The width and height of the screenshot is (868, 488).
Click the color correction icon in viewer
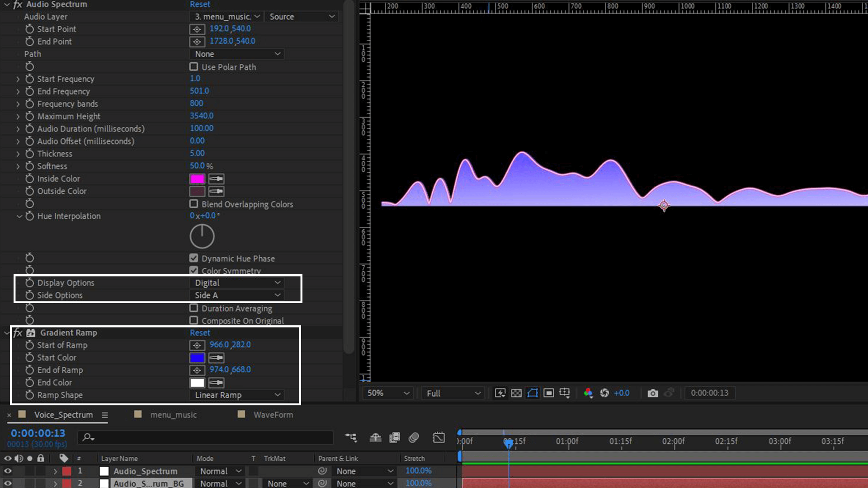587,393
